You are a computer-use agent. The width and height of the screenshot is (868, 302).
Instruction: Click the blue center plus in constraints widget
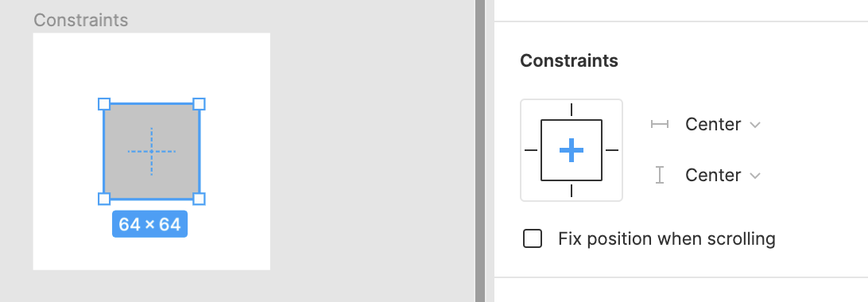[572, 150]
